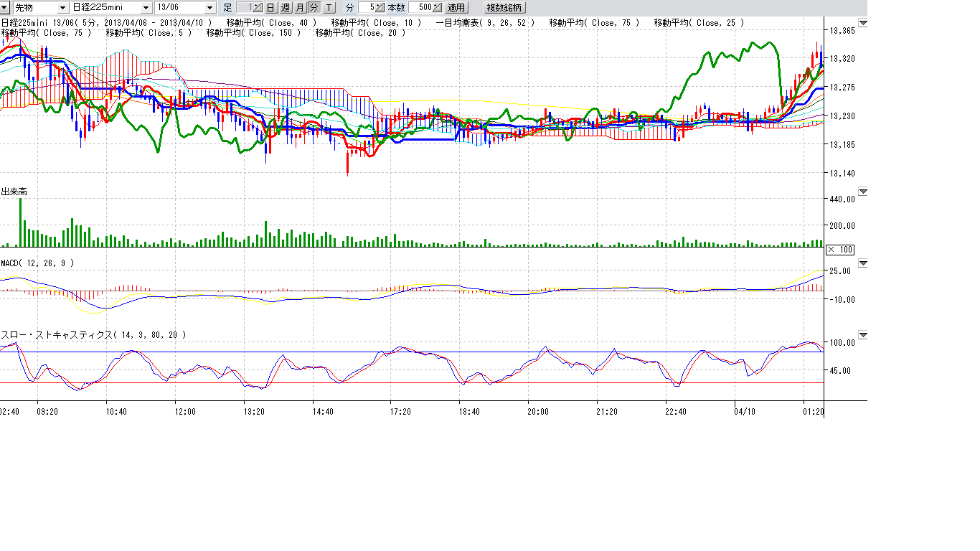Open the price chart panel menu arrow
Screen dimensions: 980x551
pyautogui.click(x=863, y=23)
